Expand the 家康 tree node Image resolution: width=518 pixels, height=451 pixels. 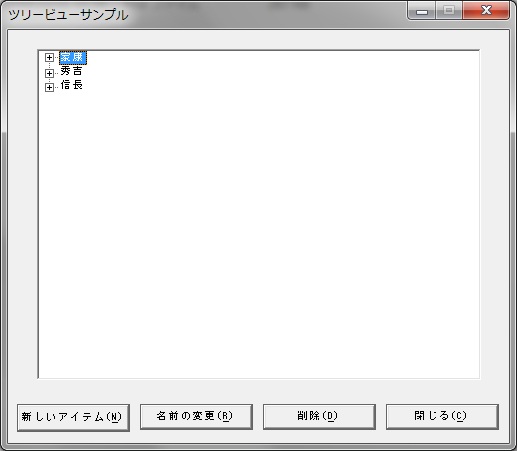click(49, 58)
